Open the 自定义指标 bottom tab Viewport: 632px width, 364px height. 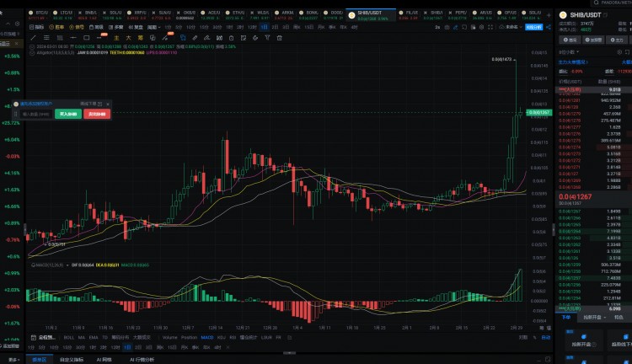(x=72, y=360)
